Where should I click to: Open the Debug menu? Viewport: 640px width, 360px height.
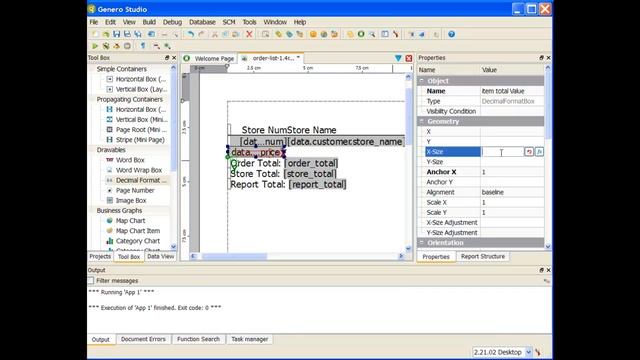(172, 22)
